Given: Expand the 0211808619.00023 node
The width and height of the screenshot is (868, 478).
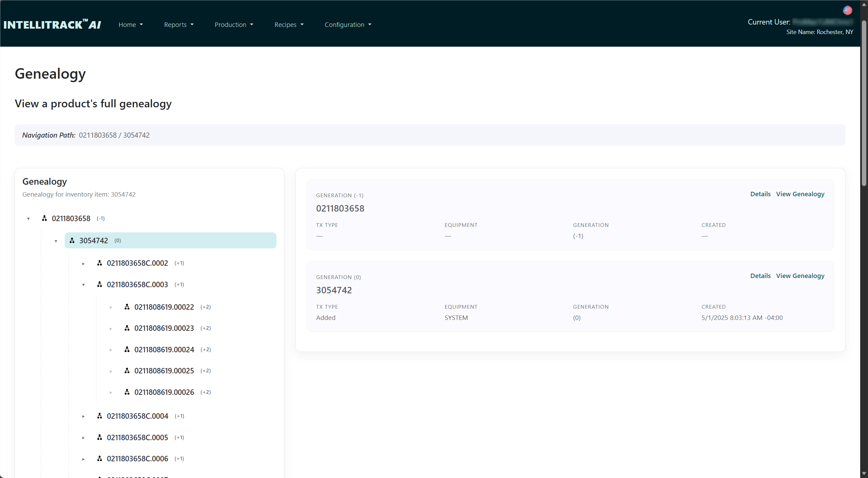Looking at the screenshot, I should click(111, 329).
